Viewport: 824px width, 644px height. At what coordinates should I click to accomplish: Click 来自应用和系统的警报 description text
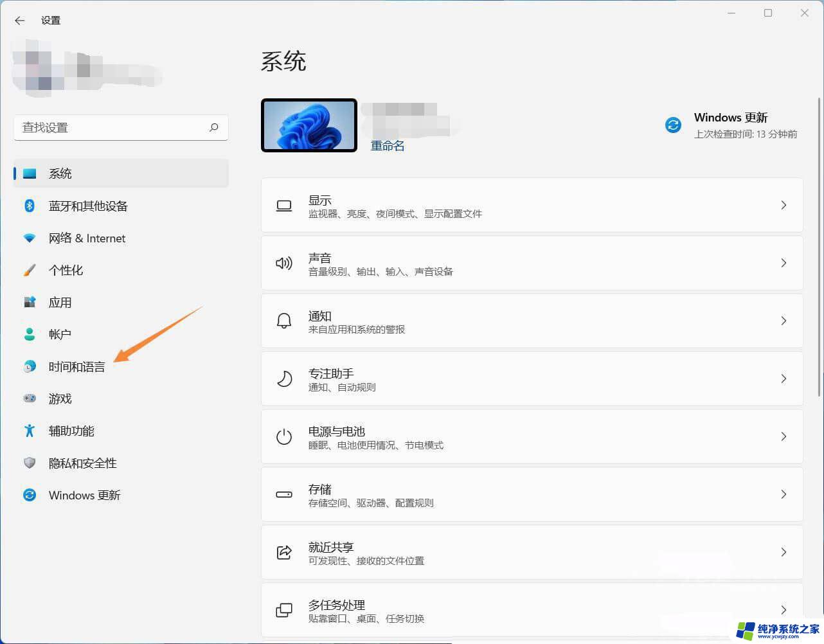(x=357, y=330)
